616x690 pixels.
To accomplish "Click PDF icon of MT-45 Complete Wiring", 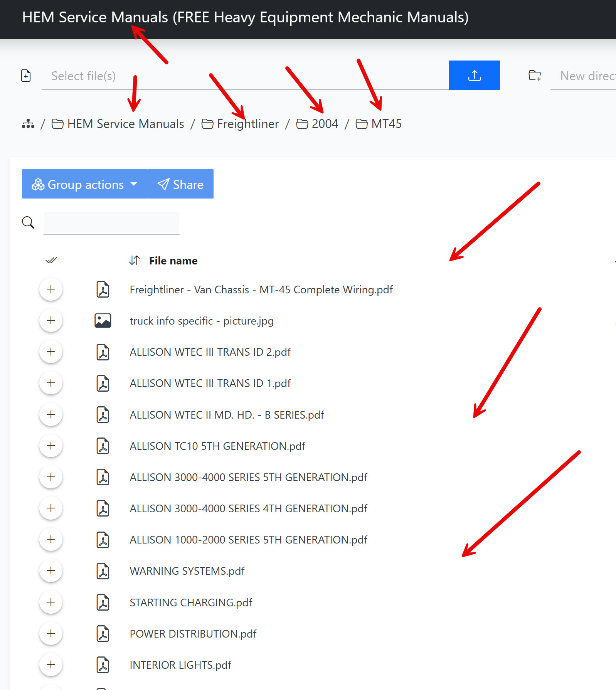I will tap(103, 289).
